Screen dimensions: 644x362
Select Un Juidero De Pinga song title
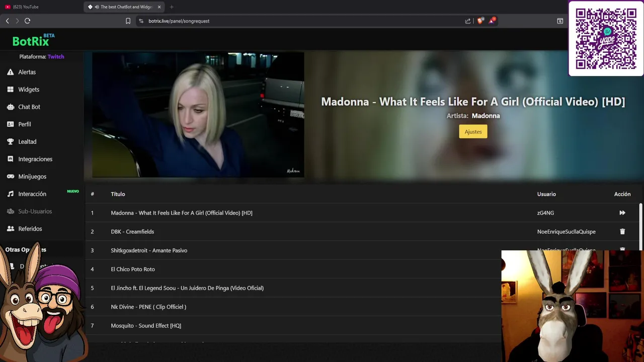tap(187, 288)
